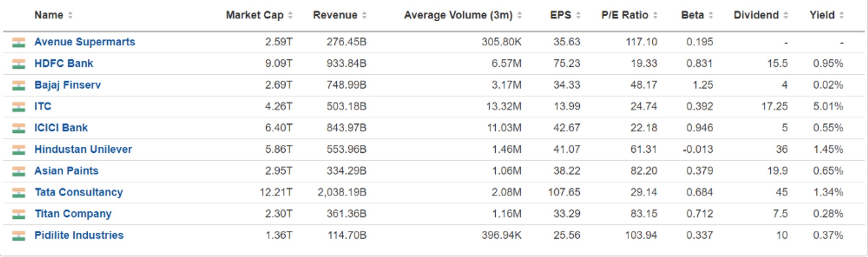
Task: Open the Bajaj Finserv stock link
Action: [67, 85]
